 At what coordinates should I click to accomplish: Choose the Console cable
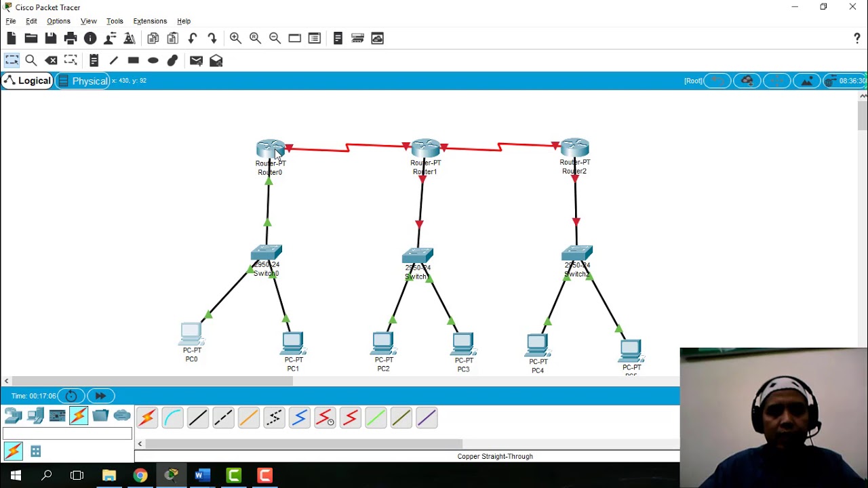[172, 418]
